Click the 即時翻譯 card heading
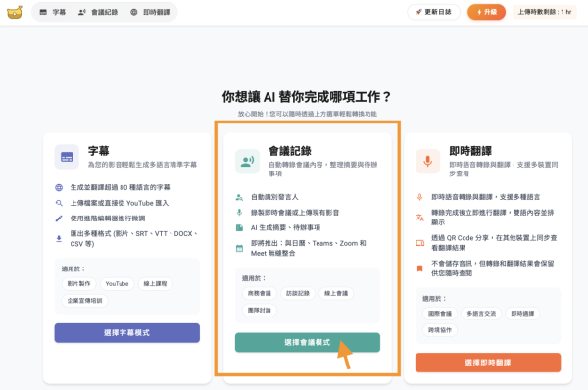 point(470,151)
